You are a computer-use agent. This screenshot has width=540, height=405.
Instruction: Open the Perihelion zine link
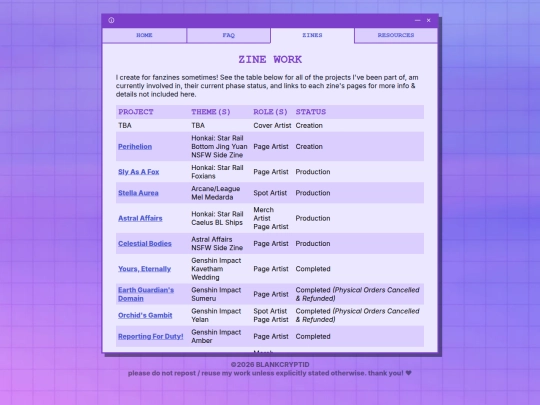[x=135, y=146]
